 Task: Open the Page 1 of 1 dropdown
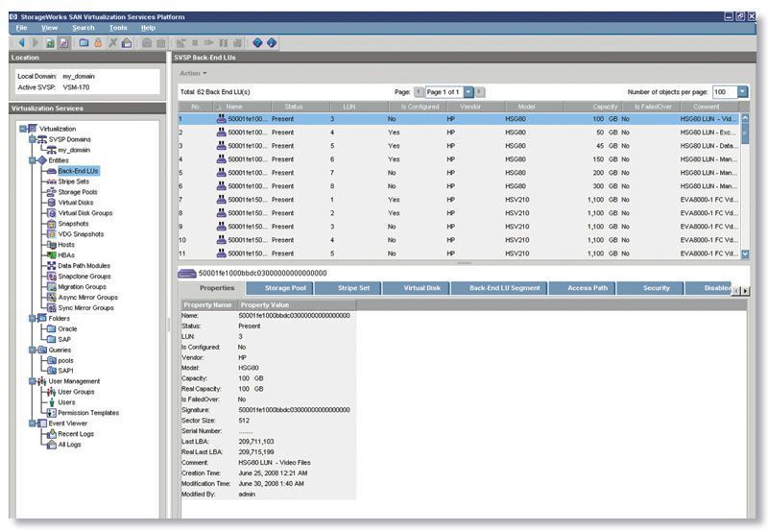click(468, 91)
